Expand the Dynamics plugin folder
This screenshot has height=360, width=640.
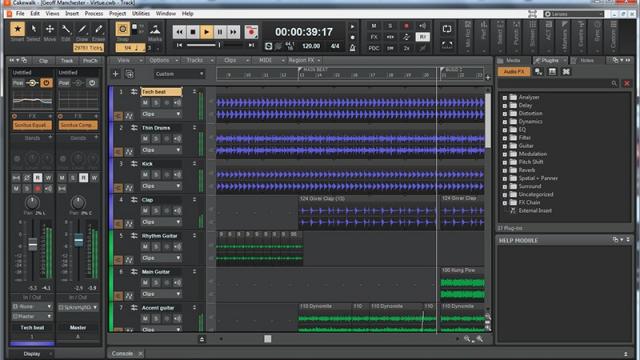click(x=505, y=122)
